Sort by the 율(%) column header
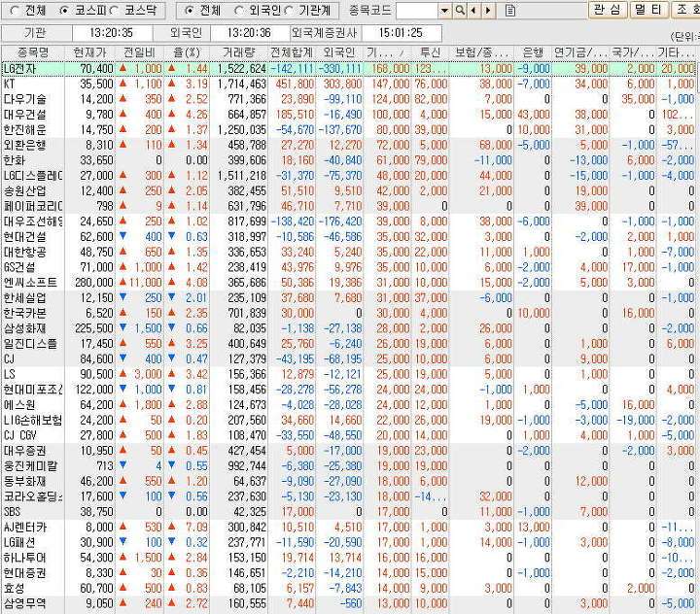Screen dimensions: 700x614 click(x=187, y=52)
